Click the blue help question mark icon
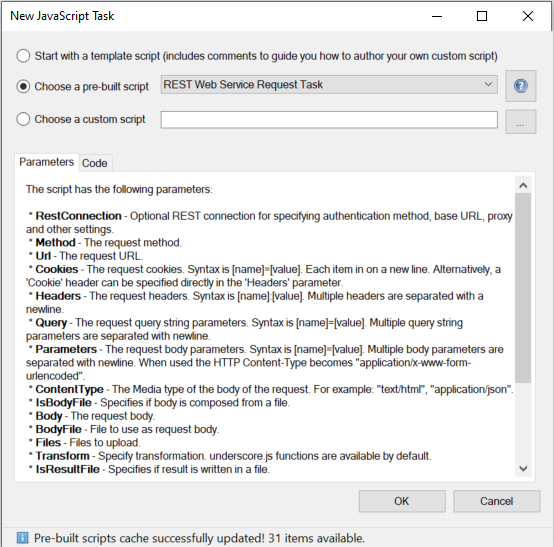The height and width of the screenshot is (547, 554). pyautogui.click(x=520, y=86)
